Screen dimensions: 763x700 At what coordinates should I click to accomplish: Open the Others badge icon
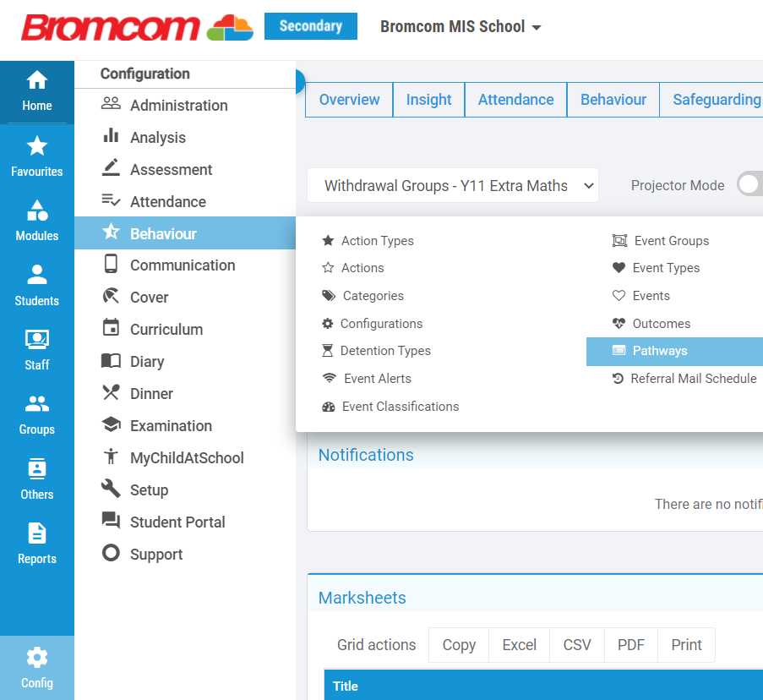pos(37,468)
